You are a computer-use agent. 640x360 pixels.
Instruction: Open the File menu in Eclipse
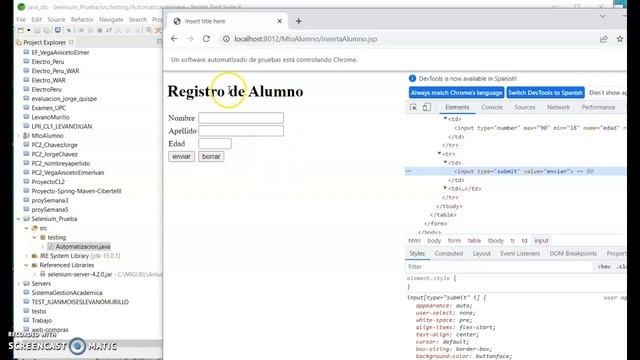point(21,19)
